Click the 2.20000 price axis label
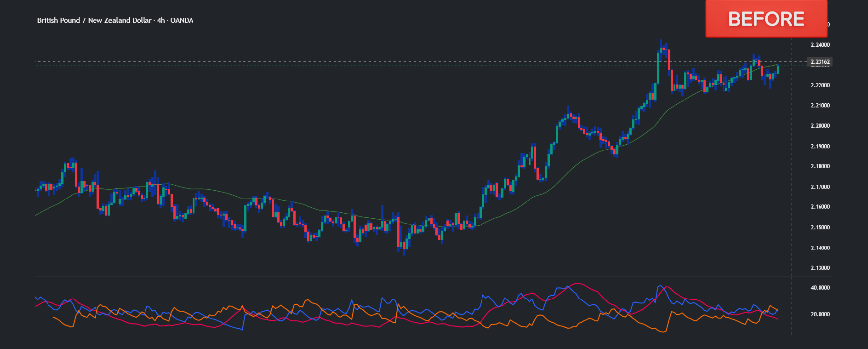The height and width of the screenshot is (349, 868). pos(820,126)
